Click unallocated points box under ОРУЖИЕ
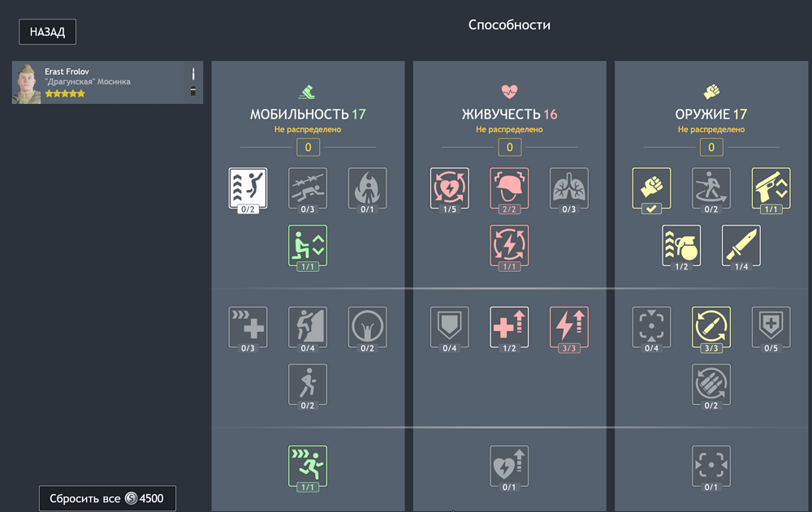This screenshot has width=812, height=512. 711,147
